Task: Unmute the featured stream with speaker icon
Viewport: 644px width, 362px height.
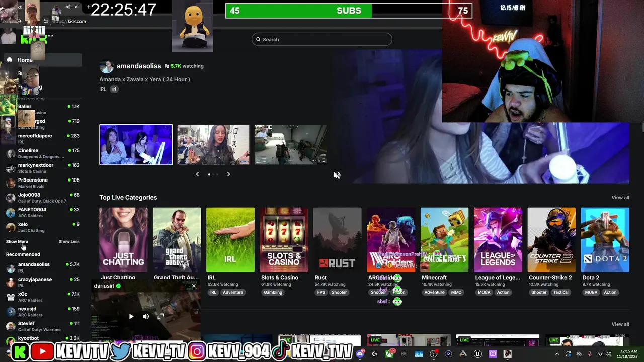Action: coord(337,175)
